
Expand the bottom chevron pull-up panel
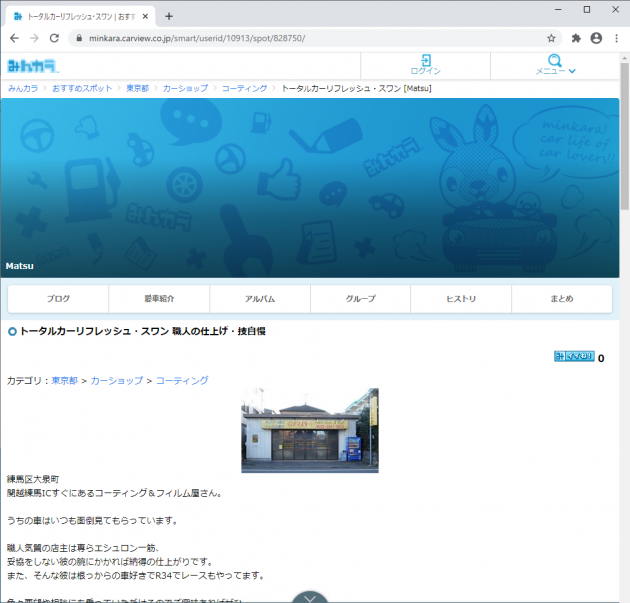[310, 597]
